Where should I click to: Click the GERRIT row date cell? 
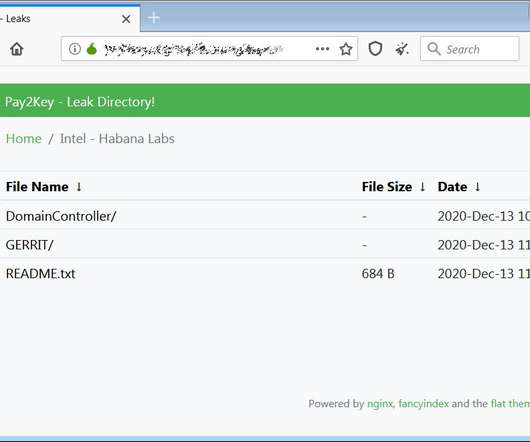484,245
